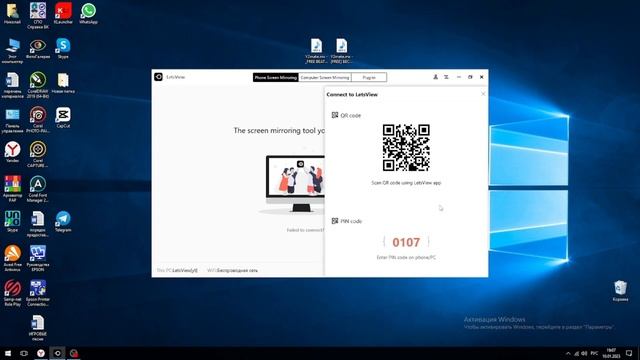Click the 'This PC: LetsView' status text
The width and height of the screenshot is (640, 360).
point(177,270)
